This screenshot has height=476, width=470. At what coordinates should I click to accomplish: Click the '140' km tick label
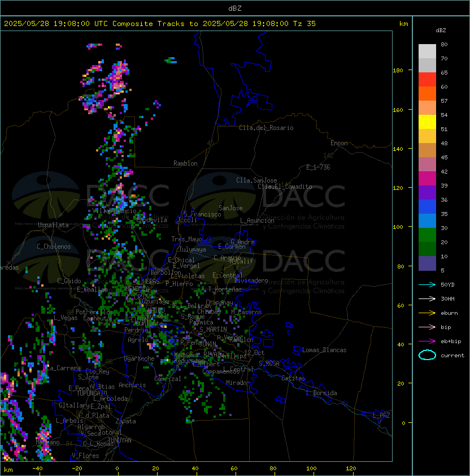tap(398, 149)
